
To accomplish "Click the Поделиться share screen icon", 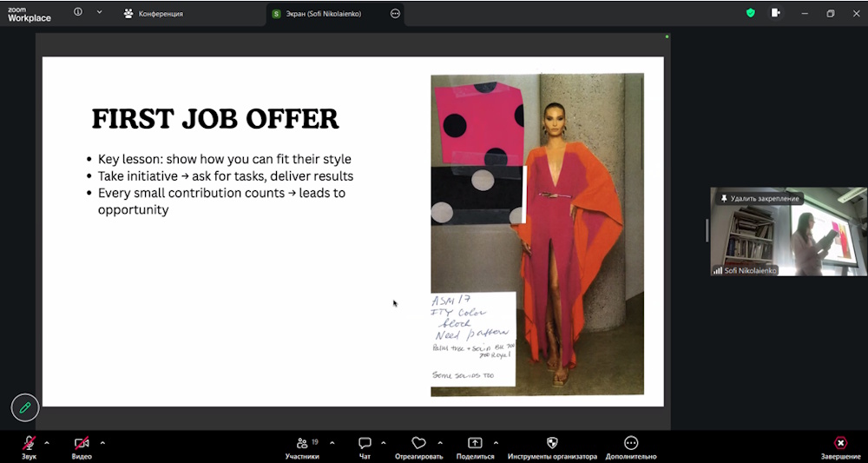I will tap(475, 443).
